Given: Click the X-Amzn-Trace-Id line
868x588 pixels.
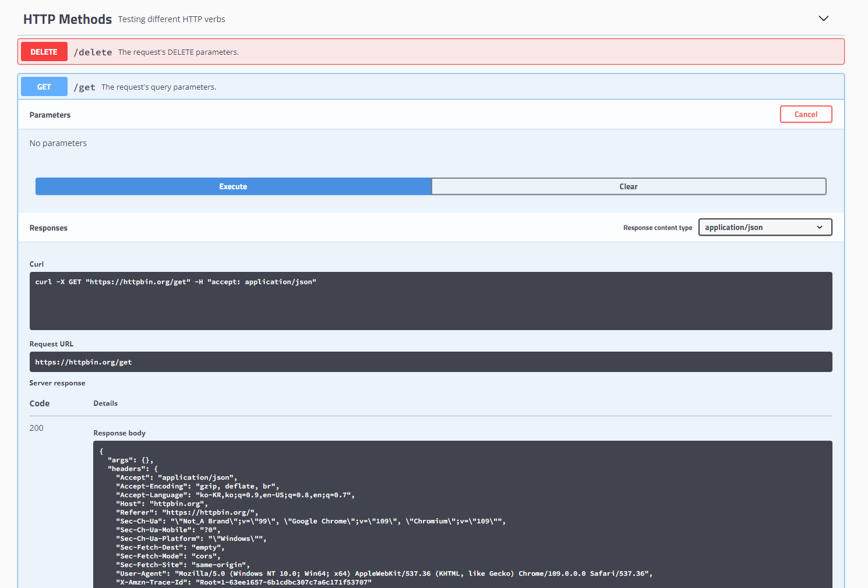Looking at the screenshot, I should [x=244, y=582].
